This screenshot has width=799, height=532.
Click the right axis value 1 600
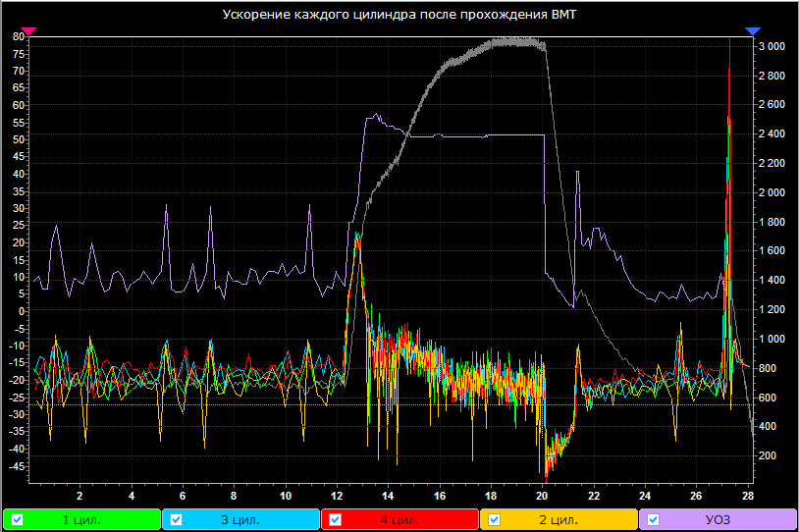772,250
